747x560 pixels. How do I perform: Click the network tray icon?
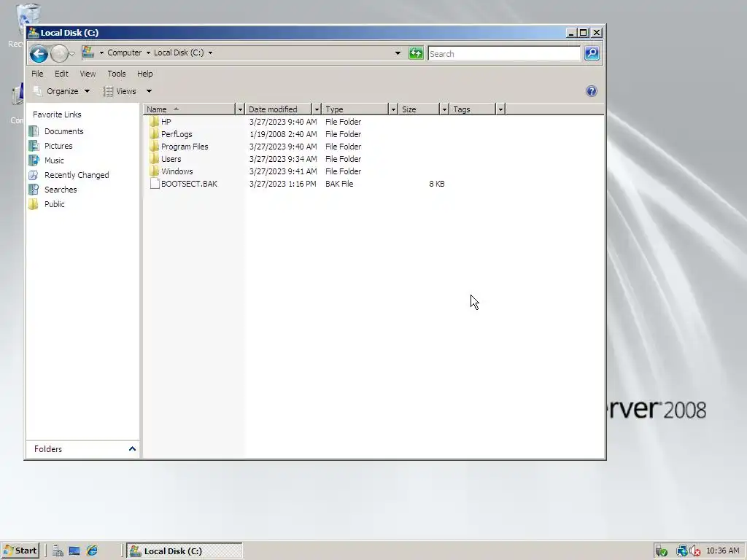[x=681, y=551]
